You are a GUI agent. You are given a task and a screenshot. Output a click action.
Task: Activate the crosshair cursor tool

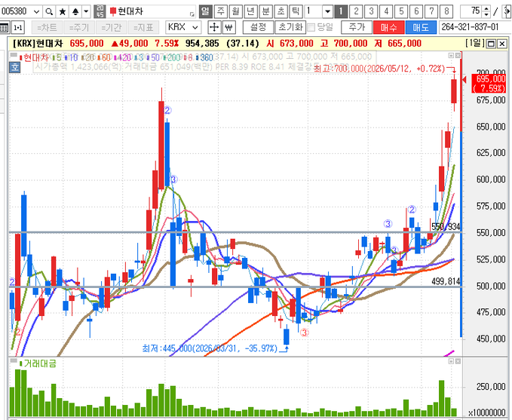(x=214, y=27)
